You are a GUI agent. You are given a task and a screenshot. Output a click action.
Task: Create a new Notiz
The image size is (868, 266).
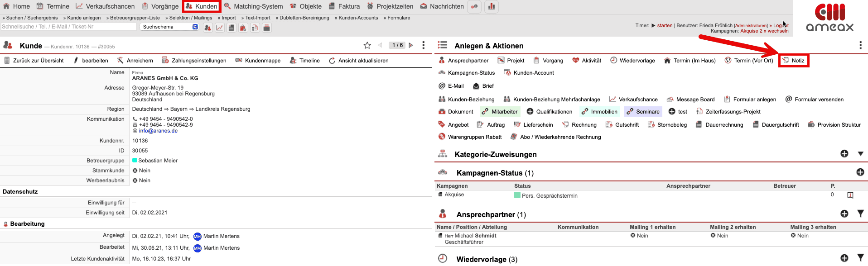tap(794, 61)
